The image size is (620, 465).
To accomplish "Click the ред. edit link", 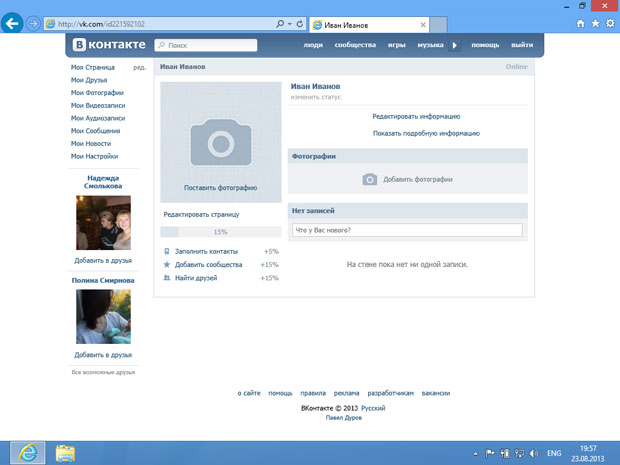I will pyautogui.click(x=139, y=68).
